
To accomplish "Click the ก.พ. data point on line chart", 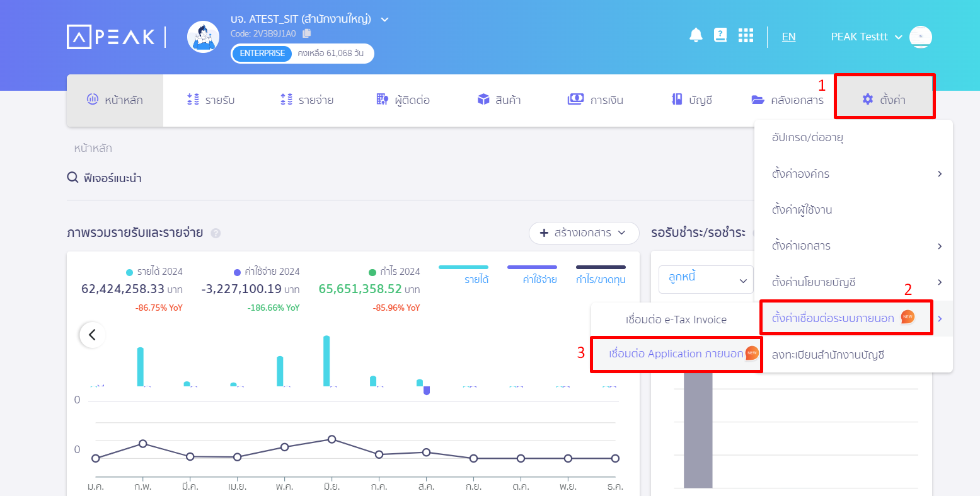I will (143, 444).
